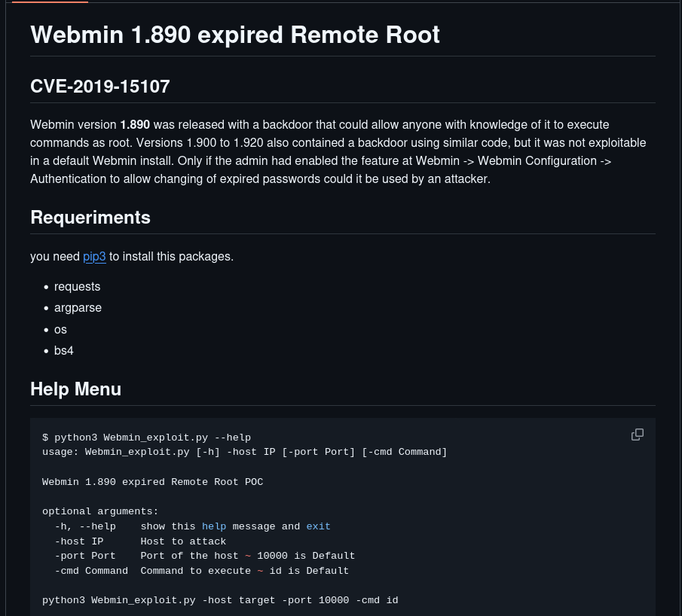Click the bs4 list item

point(64,350)
